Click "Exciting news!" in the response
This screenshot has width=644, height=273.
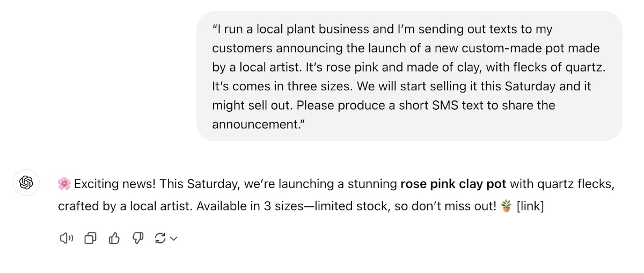(x=115, y=184)
